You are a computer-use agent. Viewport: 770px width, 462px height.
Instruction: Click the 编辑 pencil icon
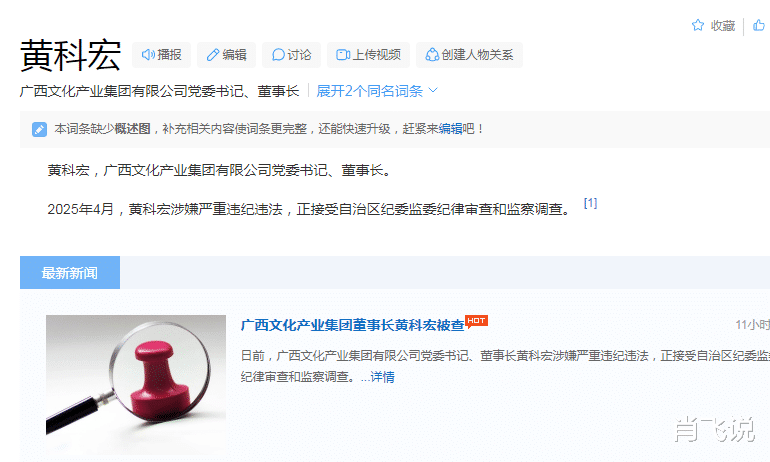coord(213,54)
